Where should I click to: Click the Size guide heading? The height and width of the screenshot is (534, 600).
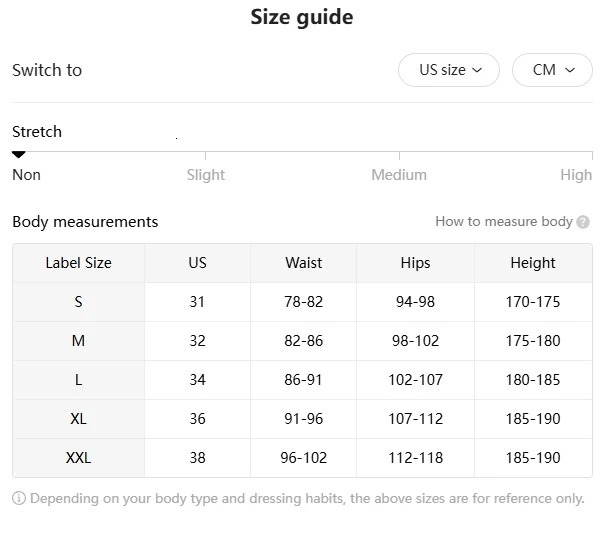point(301,18)
